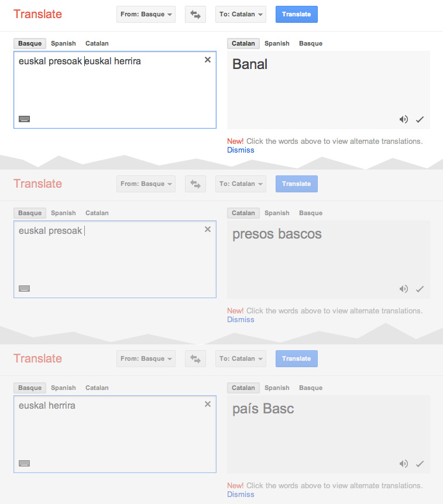This screenshot has width=443, height=504.
Task: Click the translated word 'Banal'
Action: coord(250,64)
